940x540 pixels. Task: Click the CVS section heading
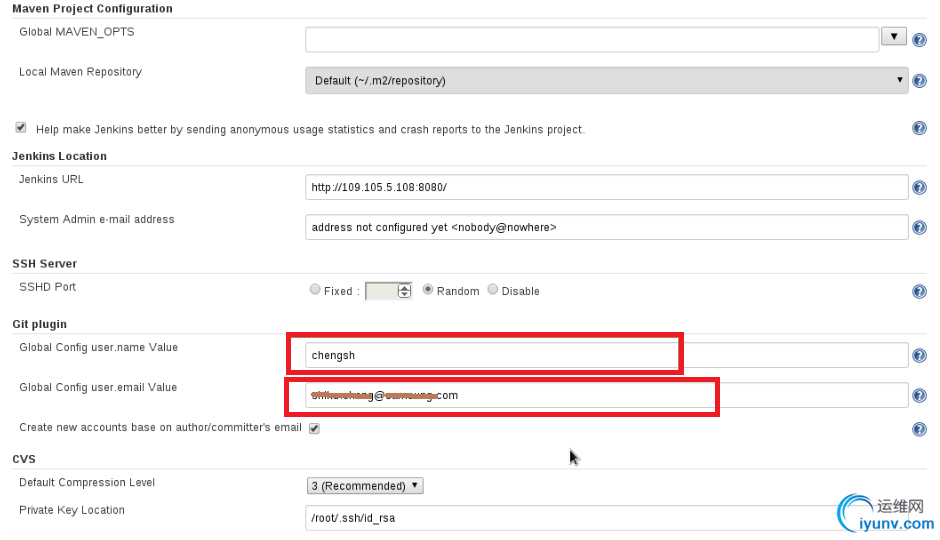24,459
